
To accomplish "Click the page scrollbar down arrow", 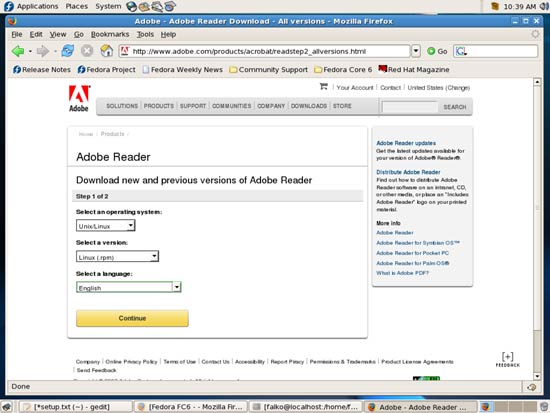I will click(x=537, y=377).
